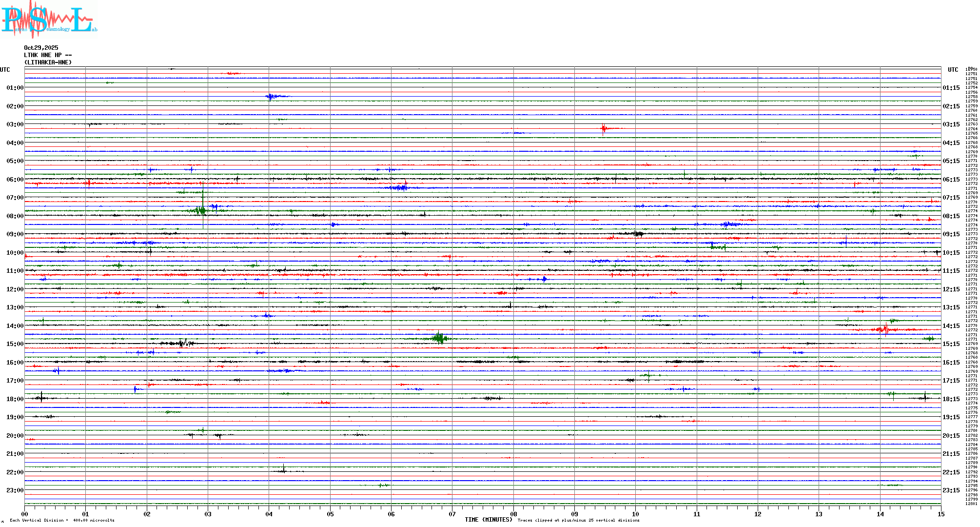Select the 01:00 hour label on left axis

[15, 88]
